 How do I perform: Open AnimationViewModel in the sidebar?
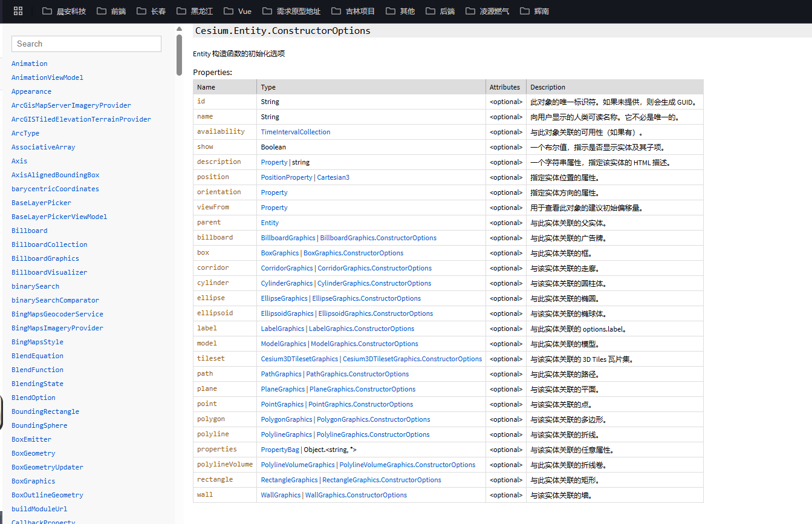(x=47, y=77)
